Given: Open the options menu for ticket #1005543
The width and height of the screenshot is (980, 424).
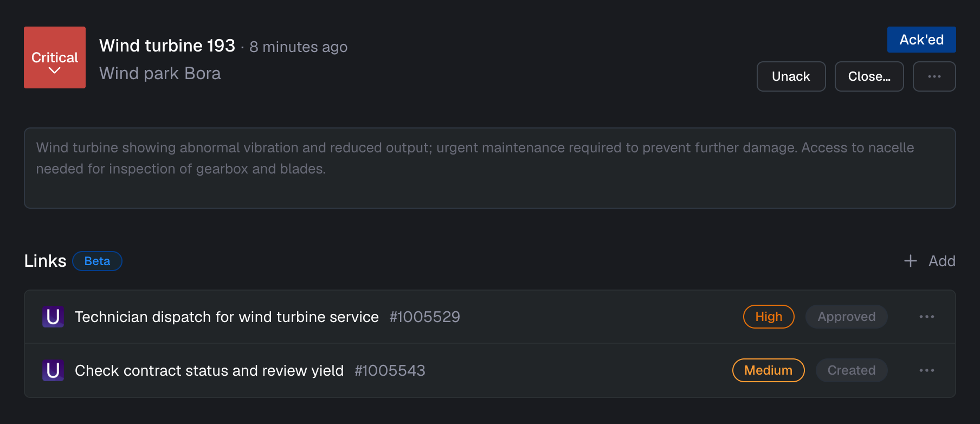Looking at the screenshot, I should tap(927, 370).
